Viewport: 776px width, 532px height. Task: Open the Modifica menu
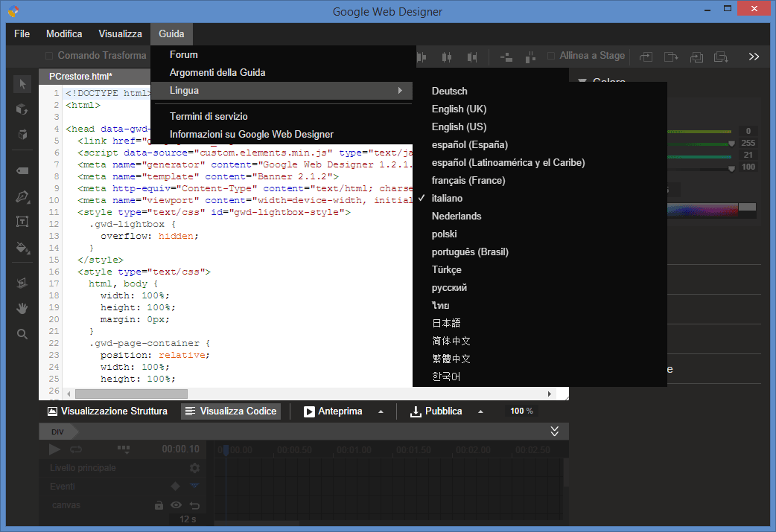(x=64, y=33)
